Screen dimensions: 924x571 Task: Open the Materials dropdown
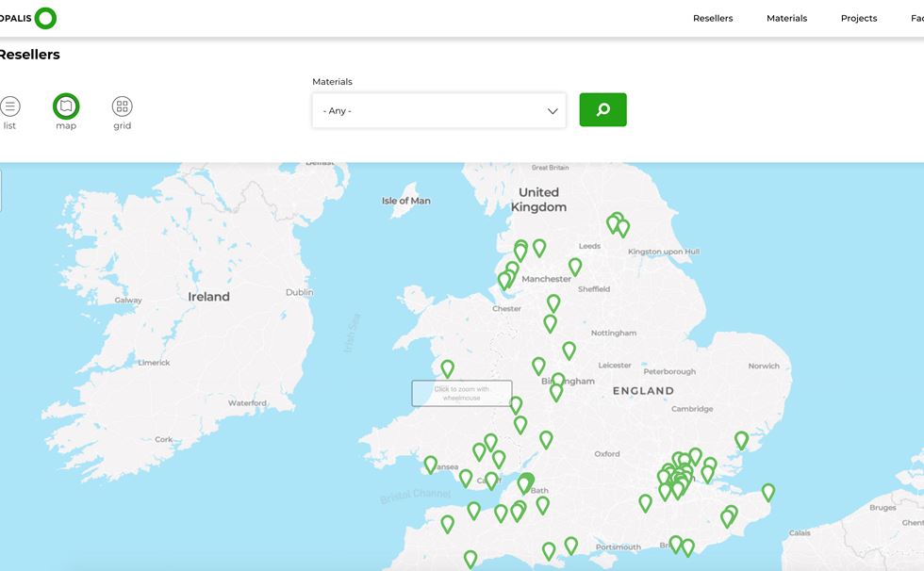438,110
